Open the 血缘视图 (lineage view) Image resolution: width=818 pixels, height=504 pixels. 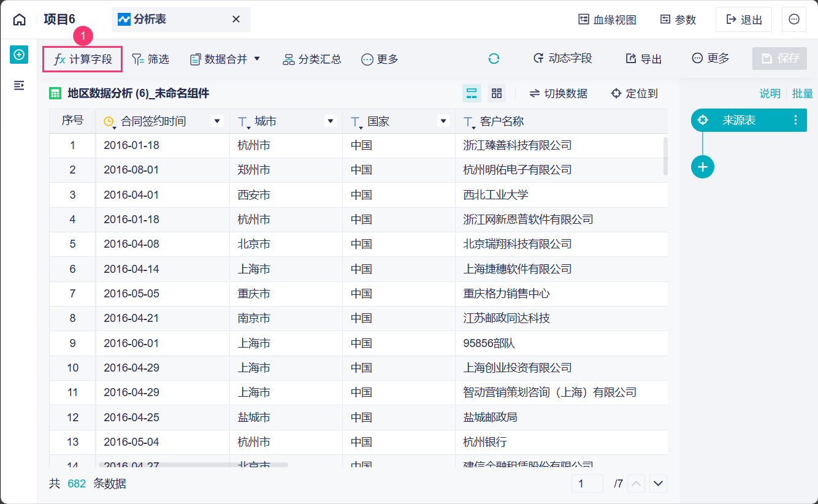tap(607, 19)
